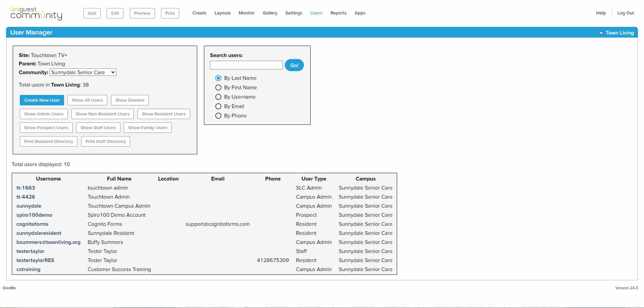Click Show Deleted button
The image size is (644, 308).
click(x=130, y=100)
